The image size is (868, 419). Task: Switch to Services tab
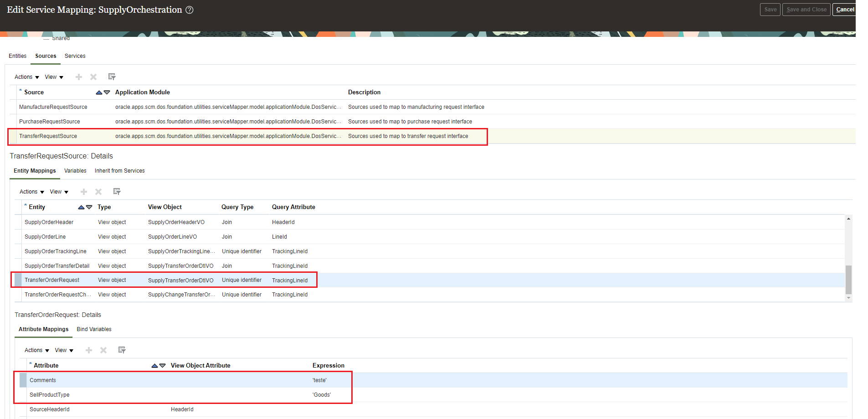[x=75, y=56]
